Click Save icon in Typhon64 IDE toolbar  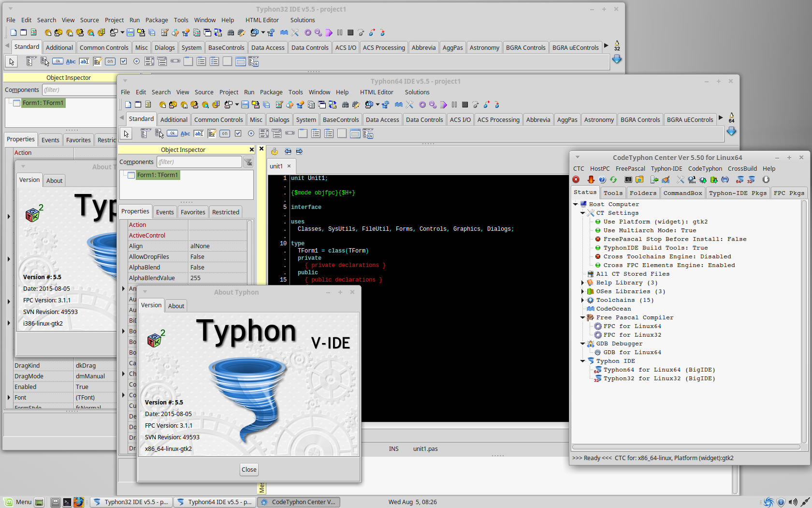pos(245,105)
